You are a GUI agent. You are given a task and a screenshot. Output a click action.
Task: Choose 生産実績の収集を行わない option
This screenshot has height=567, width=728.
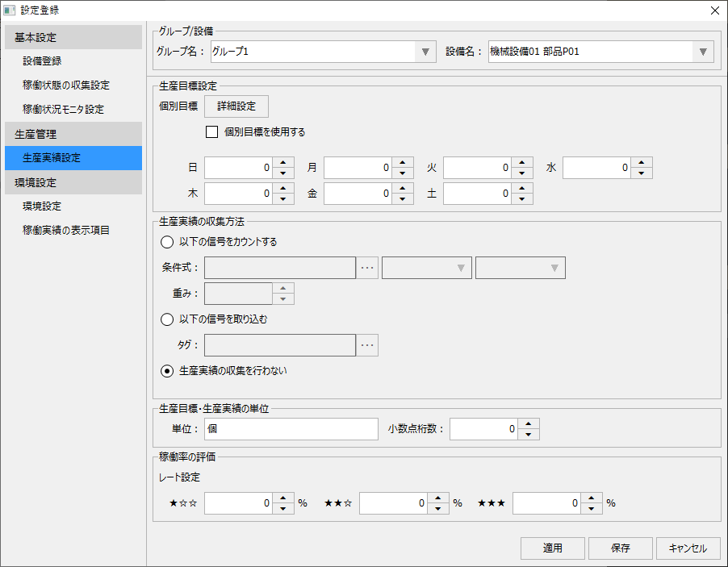[167, 372]
